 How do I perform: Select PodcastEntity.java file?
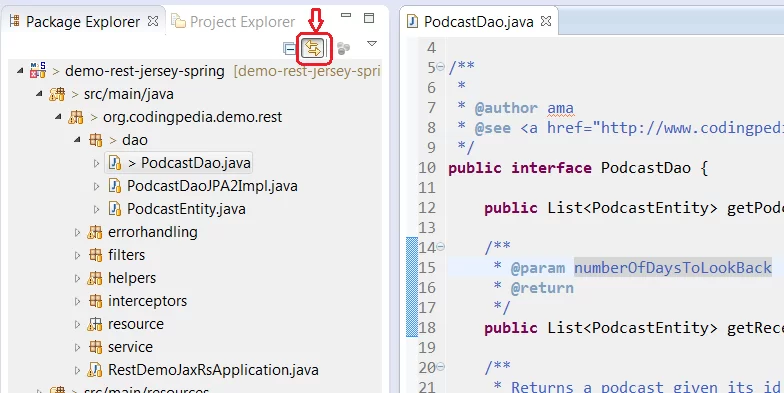click(186, 209)
